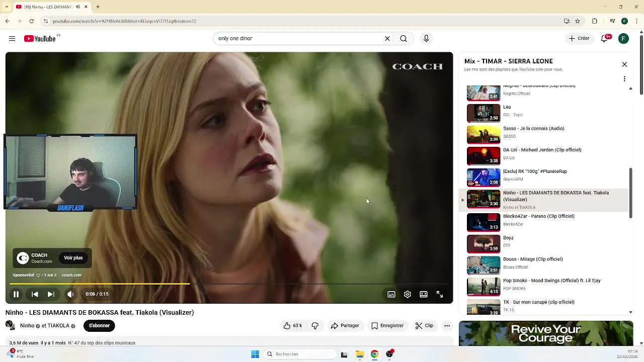Click the video progress bar
644x362 pixels.
point(229,284)
